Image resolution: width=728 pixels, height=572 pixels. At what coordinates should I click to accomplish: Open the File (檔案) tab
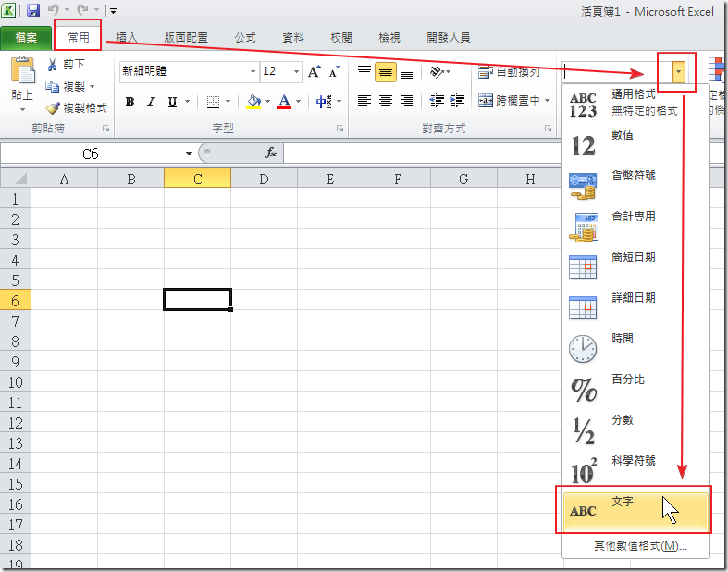[x=26, y=37]
